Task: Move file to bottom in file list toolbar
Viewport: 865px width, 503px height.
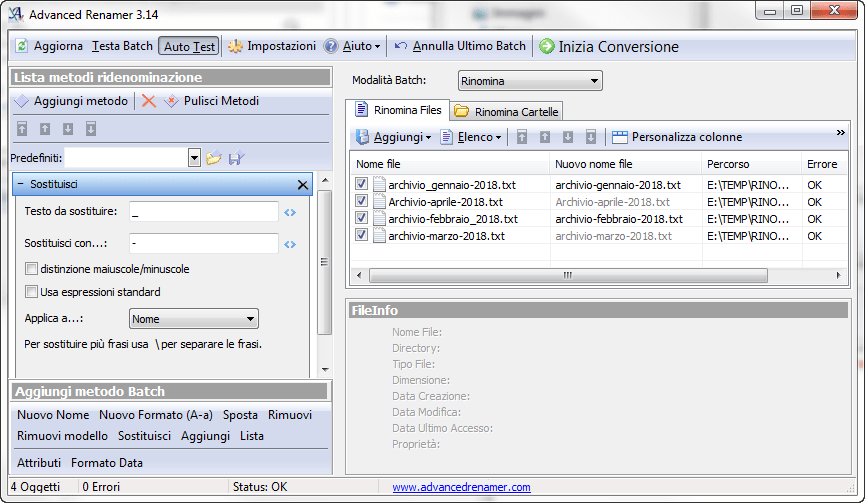Action: coord(591,137)
